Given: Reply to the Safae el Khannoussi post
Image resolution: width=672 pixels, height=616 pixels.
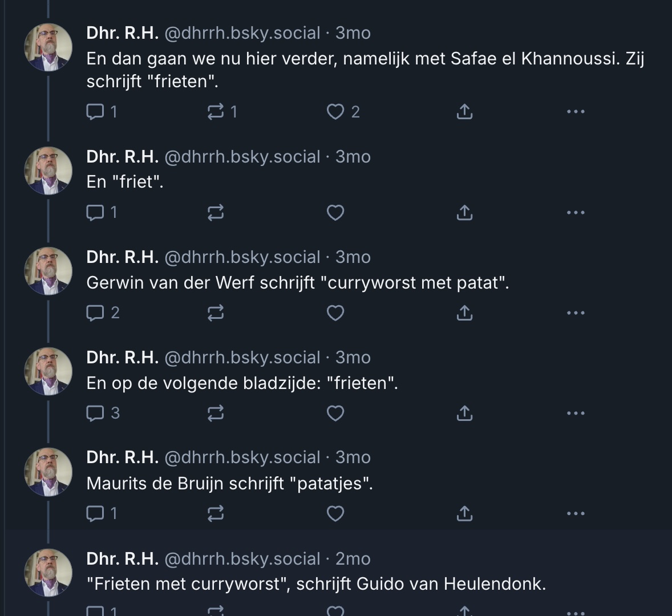Looking at the screenshot, I should (94, 112).
